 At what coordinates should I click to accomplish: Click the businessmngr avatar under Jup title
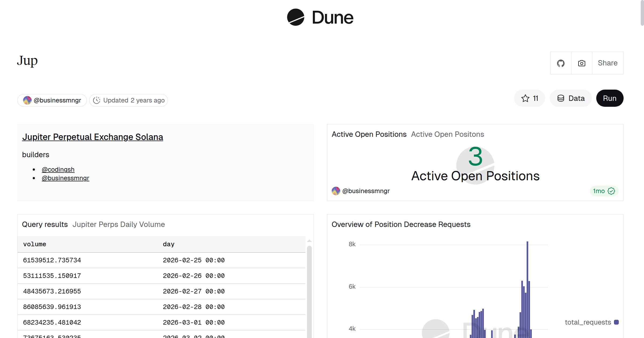tap(27, 100)
